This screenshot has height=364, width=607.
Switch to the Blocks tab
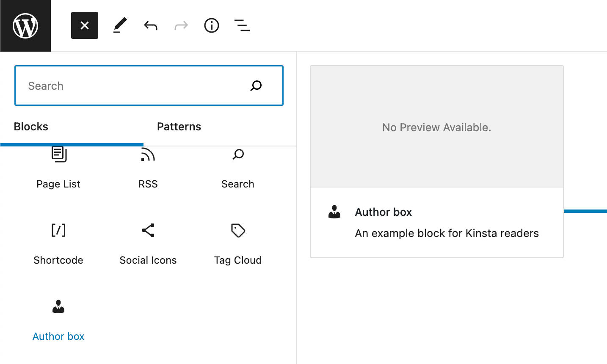pyautogui.click(x=30, y=126)
